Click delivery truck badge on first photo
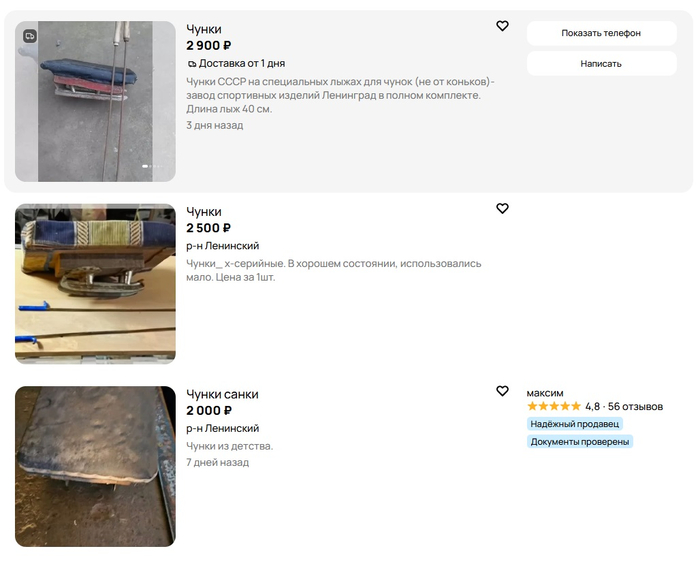The width and height of the screenshot is (700, 566). [30, 36]
